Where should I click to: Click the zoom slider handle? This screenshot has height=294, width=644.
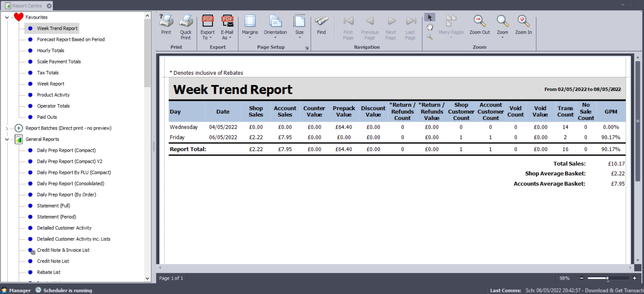pos(607,278)
